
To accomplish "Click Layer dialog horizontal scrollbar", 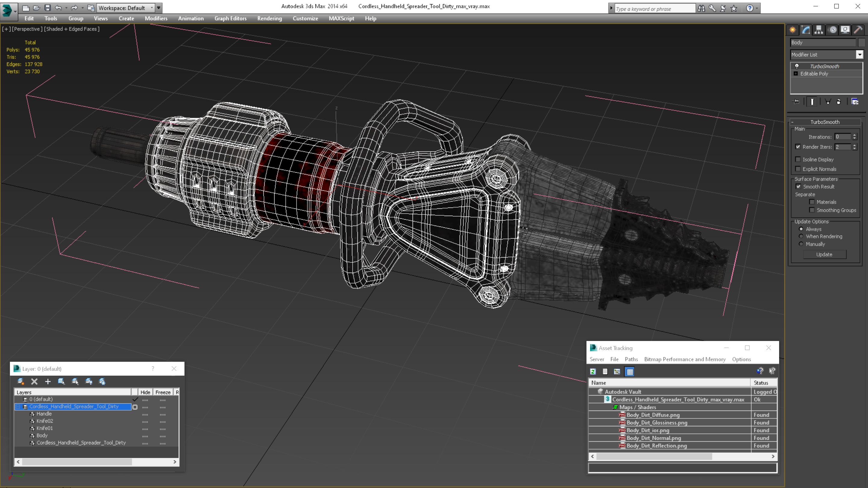I will point(96,462).
